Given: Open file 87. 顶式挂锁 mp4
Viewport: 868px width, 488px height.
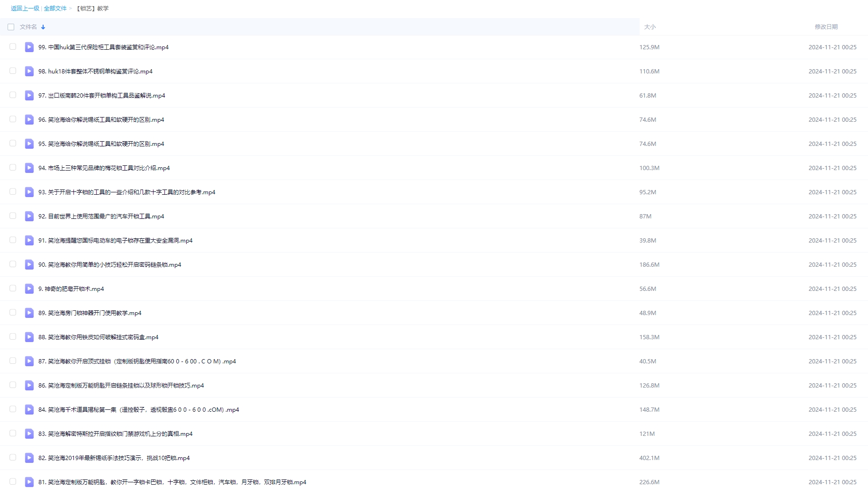Looking at the screenshot, I should click(x=137, y=361).
